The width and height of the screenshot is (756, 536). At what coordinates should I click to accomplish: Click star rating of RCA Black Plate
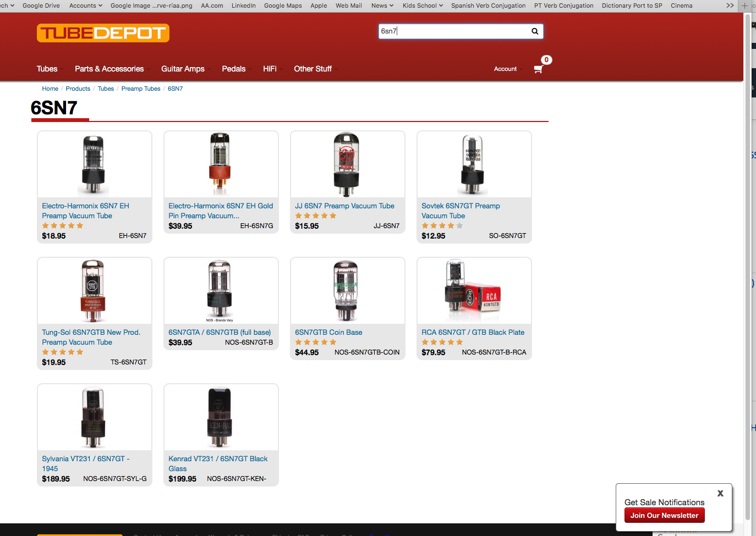[x=442, y=342]
